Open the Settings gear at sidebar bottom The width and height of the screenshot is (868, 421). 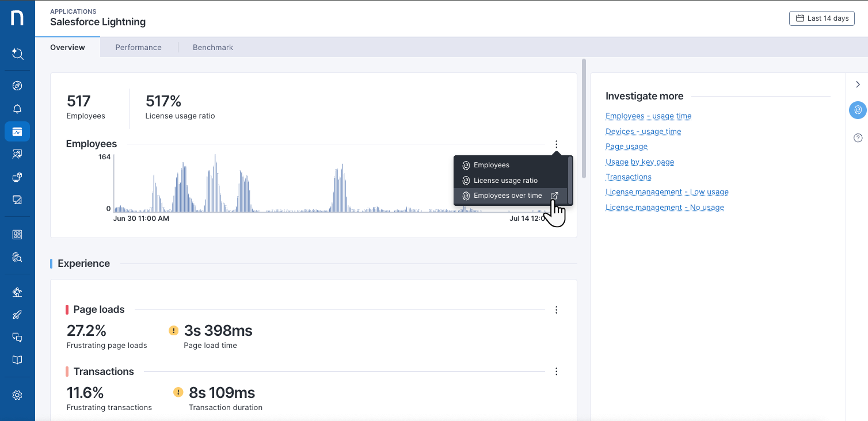click(x=17, y=395)
